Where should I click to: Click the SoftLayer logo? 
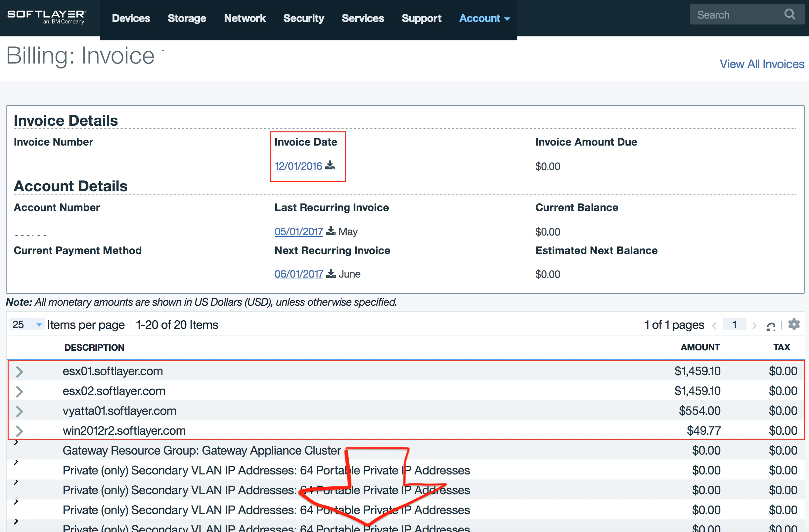tap(47, 17)
